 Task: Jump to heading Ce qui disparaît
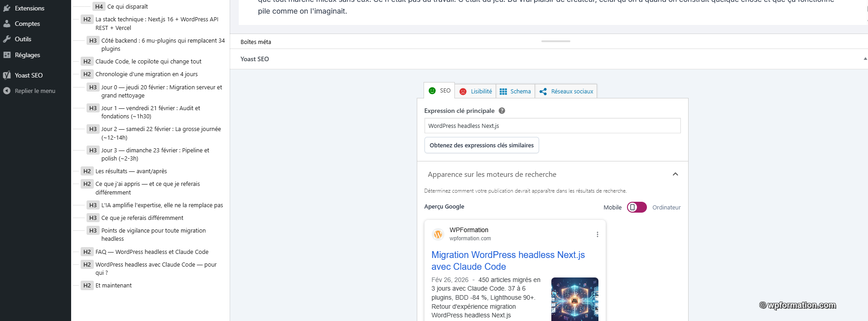127,6
